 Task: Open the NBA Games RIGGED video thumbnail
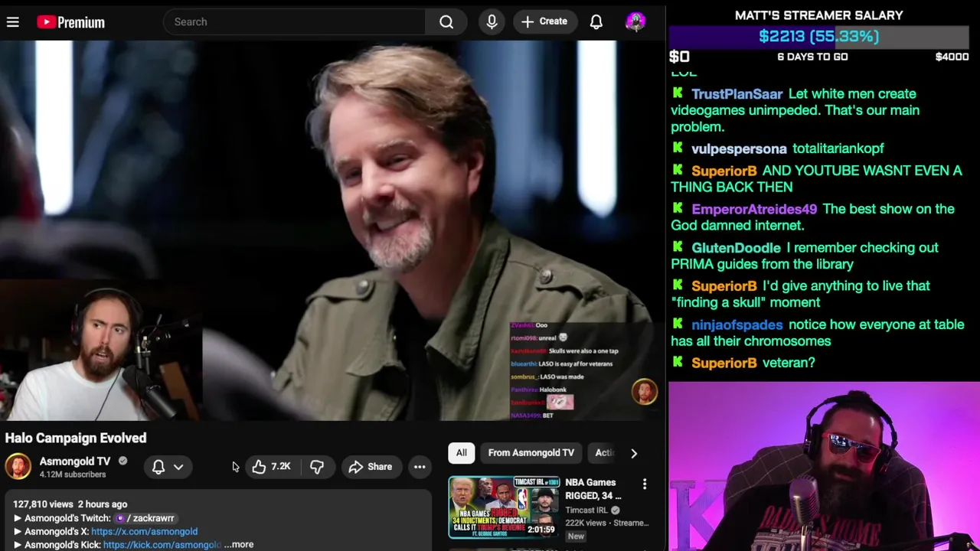coord(504,507)
